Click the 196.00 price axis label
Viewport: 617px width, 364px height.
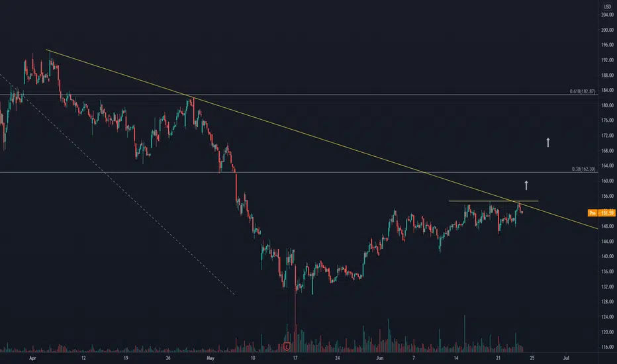pyautogui.click(x=607, y=45)
